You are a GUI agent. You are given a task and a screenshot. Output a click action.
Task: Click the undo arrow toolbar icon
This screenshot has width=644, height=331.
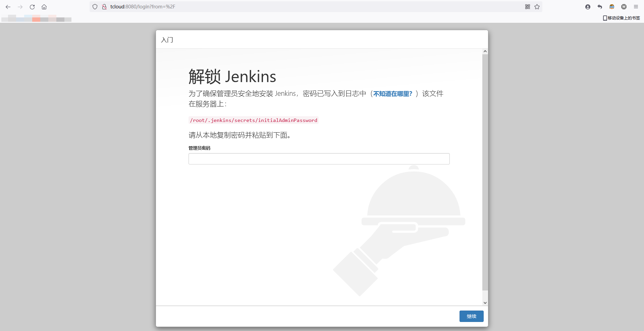coord(600,7)
